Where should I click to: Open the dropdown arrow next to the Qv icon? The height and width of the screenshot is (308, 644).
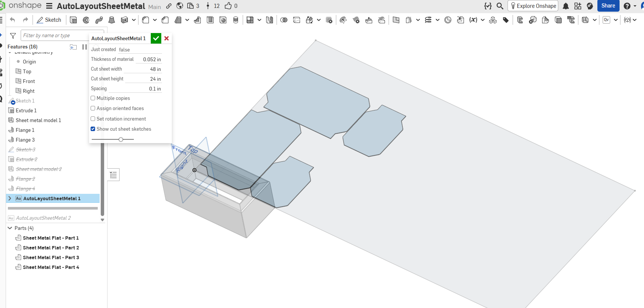pos(616,20)
